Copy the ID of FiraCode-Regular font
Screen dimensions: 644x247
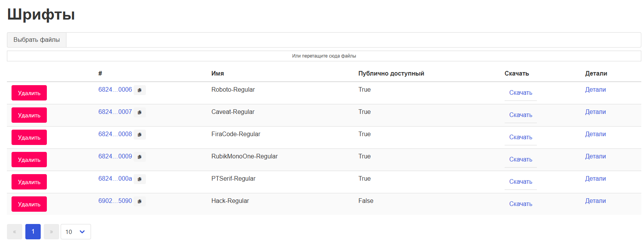click(140, 135)
